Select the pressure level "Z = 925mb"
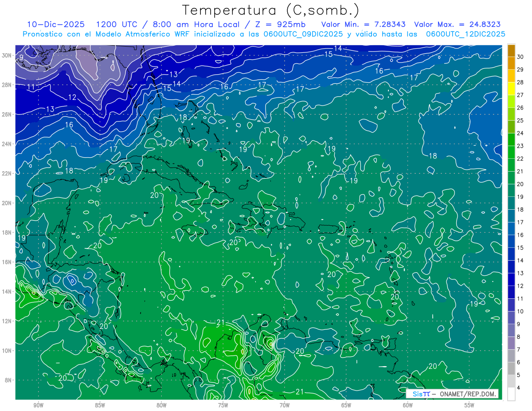This screenshot has width=532, height=411. (x=278, y=25)
